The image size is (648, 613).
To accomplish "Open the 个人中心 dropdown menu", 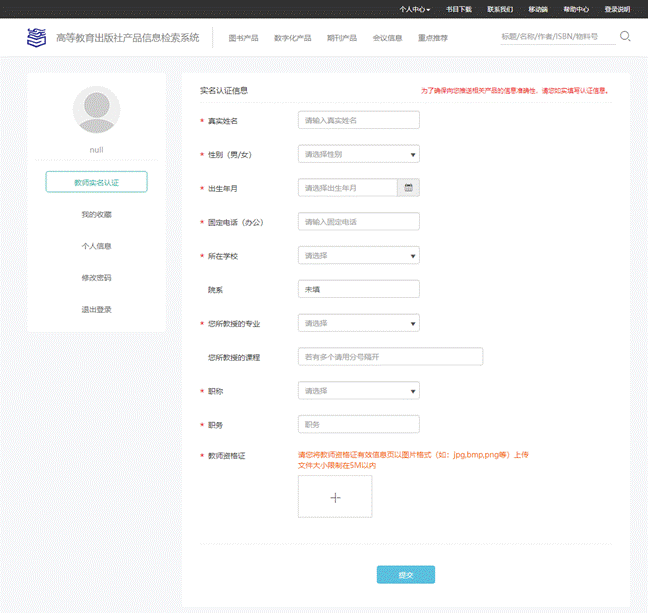I will [414, 8].
